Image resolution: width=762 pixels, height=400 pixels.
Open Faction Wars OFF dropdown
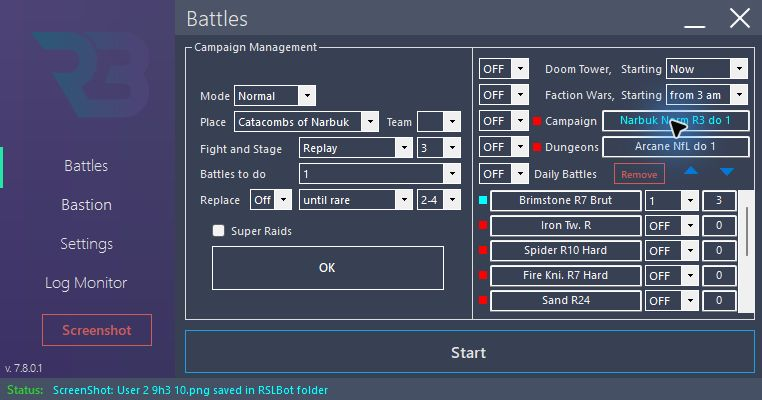pyautogui.click(x=503, y=95)
